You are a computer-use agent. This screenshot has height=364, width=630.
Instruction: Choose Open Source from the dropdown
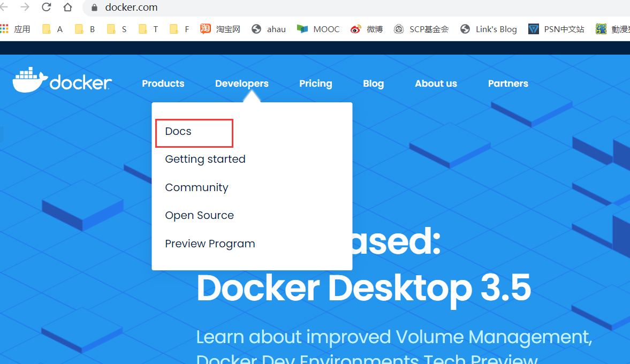click(x=199, y=215)
